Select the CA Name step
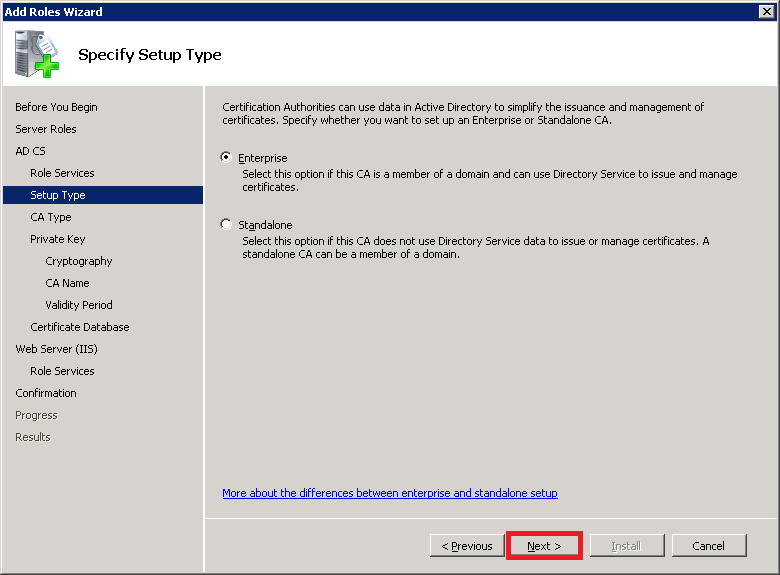The height and width of the screenshot is (575, 780). click(x=68, y=283)
